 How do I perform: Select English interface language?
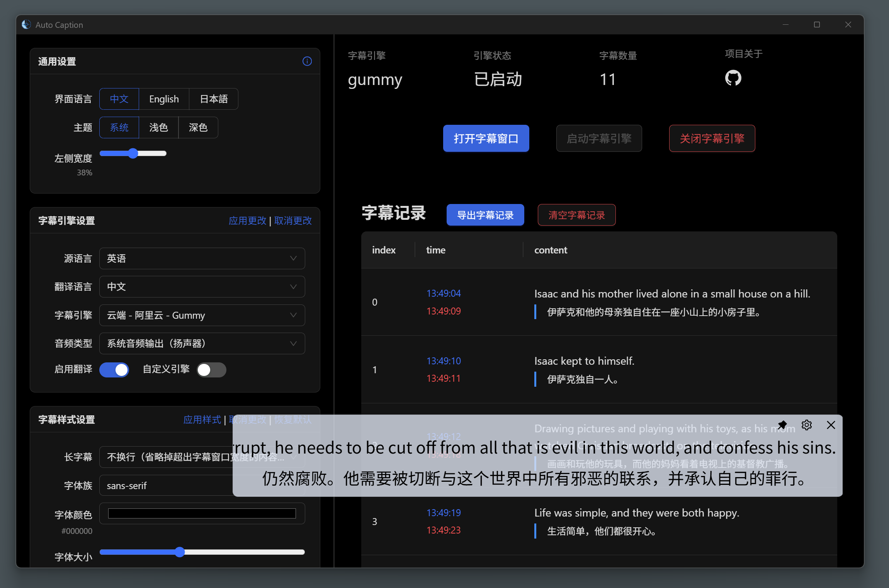(164, 99)
